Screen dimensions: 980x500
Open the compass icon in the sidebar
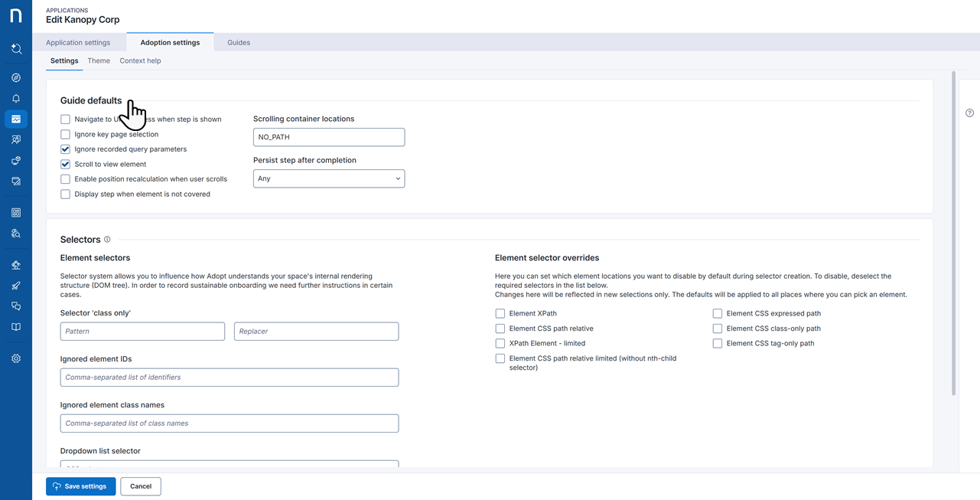click(16, 78)
